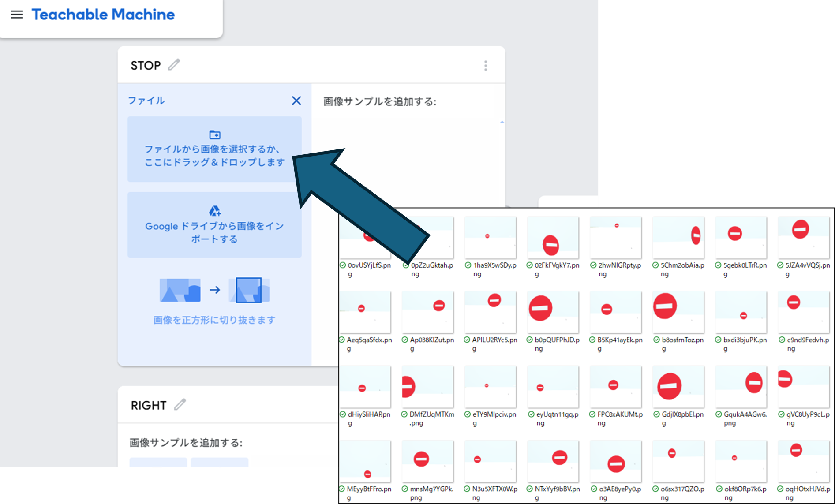Click the pencil icon to rename RIGHT class
Screen dimensions: 835x504
[x=180, y=404]
